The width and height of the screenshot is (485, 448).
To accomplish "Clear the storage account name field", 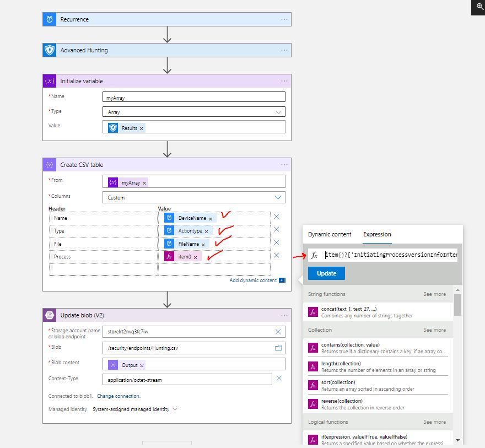I will click(x=278, y=332).
